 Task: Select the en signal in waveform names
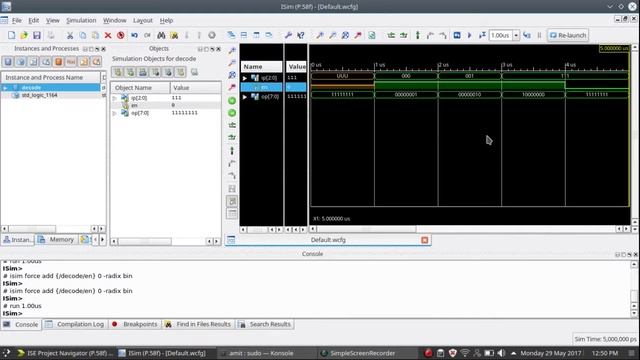pos(261,87)
